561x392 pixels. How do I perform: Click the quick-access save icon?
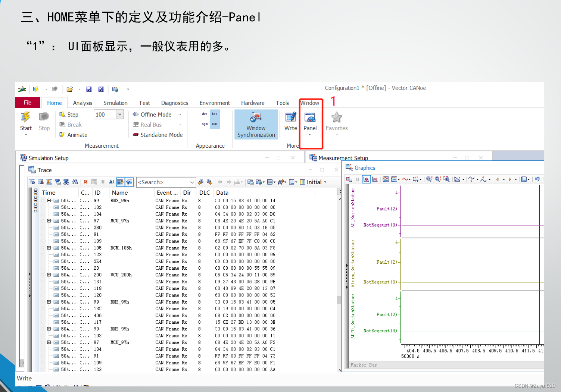click(x=89, y=89)
